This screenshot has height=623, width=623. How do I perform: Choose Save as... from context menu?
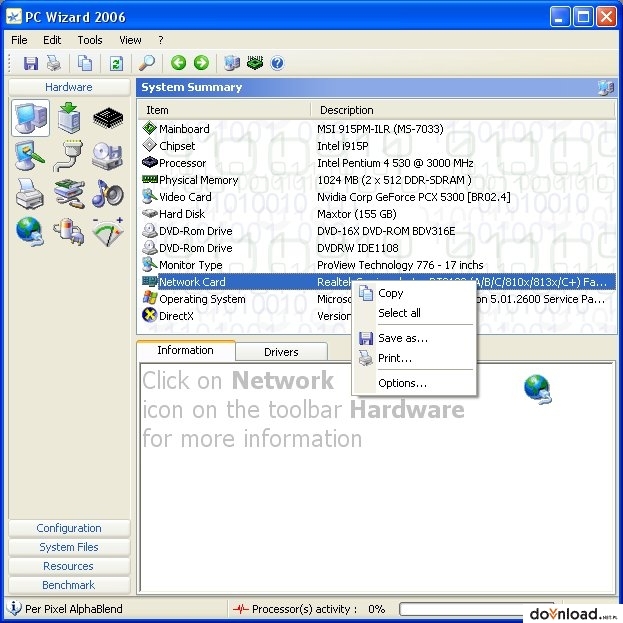pos(414,338)
